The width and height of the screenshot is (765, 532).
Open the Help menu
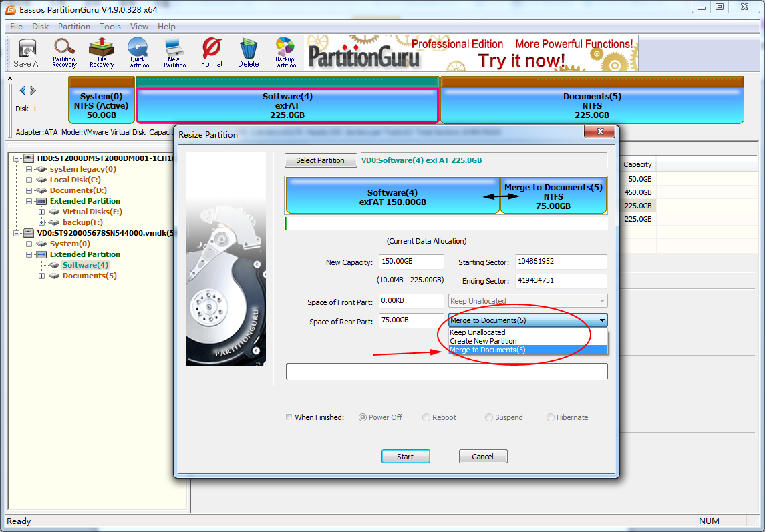pyautogui.click(x=166, y=26)
